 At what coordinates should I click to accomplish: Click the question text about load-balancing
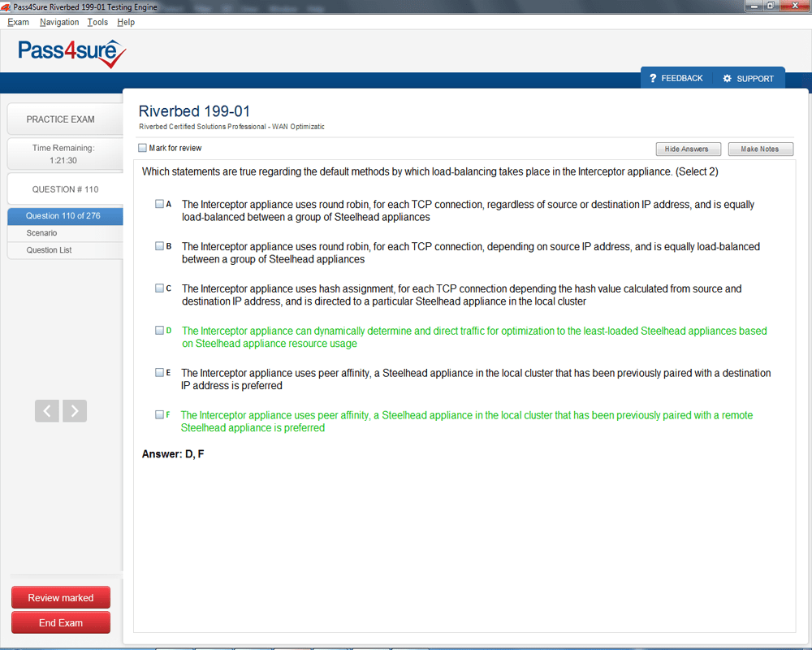(x=430, y=171)
